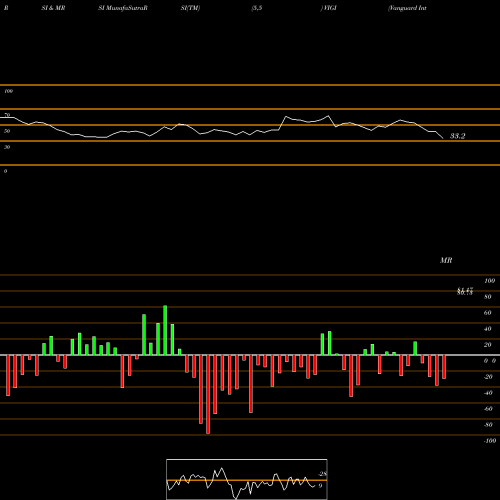Click the MR axis label 60
The height and width of the screenshot is (500, 500).
[487, 313]
